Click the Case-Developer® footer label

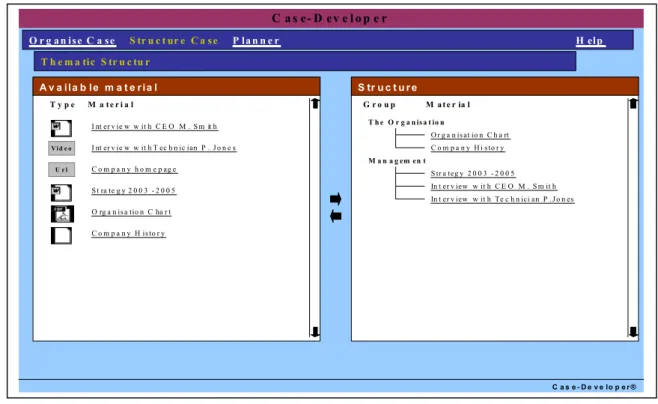coord(594,387)
